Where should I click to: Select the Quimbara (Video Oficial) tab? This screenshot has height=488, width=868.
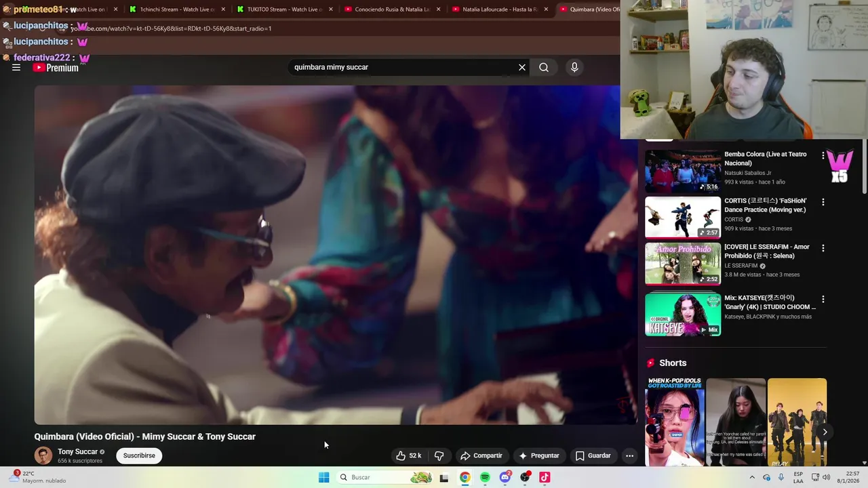pos(589,9)
